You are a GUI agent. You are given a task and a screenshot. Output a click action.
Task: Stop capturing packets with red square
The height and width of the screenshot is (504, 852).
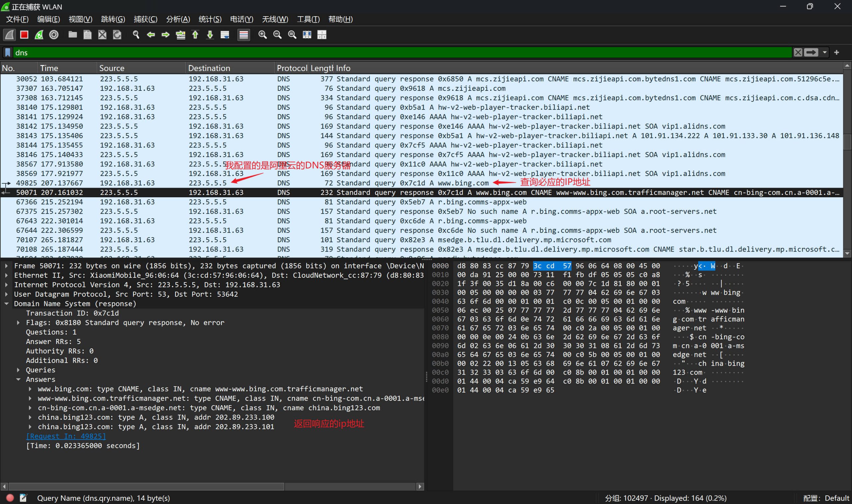[x=24, y=35]
